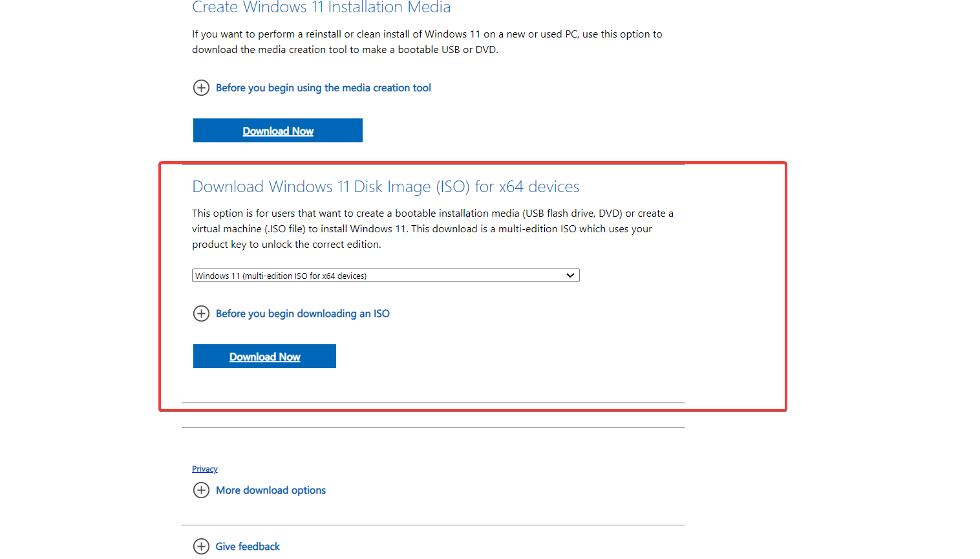Expand the 'Give feedback' section

click(x=248, y=547)
